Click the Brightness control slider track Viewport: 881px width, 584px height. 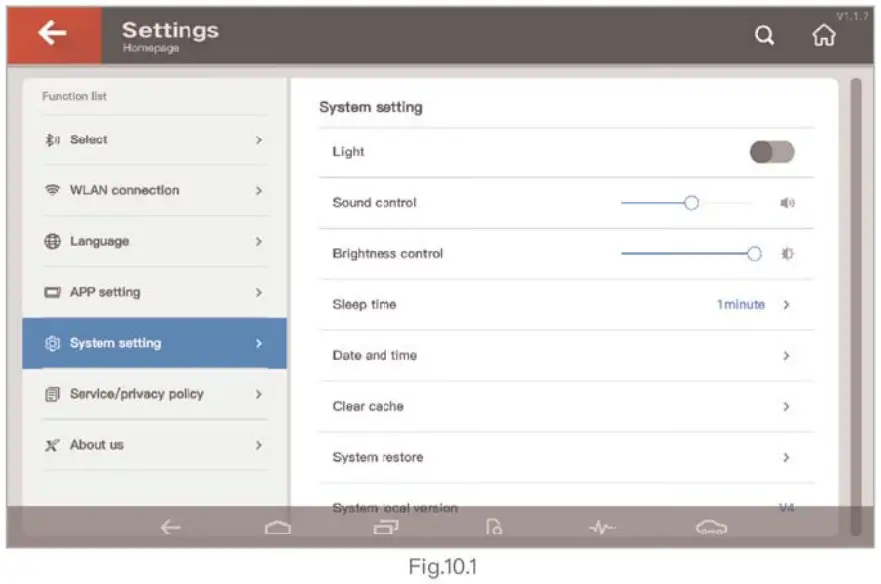pos(691,253)
